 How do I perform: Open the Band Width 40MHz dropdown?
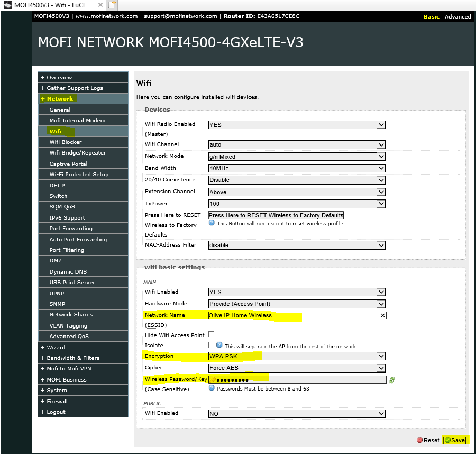(x=297, y=168)
